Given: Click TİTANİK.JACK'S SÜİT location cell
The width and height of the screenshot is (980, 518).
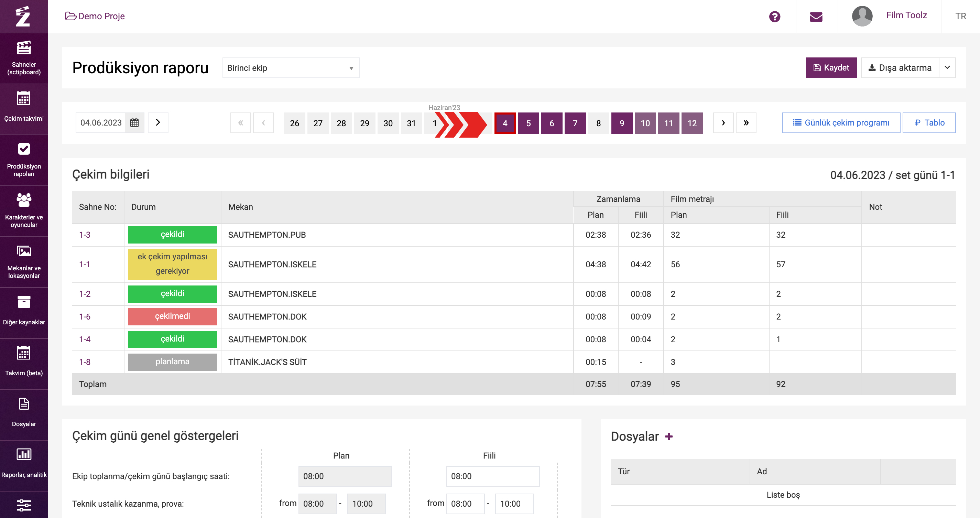Looking at the screenshot, I should click(x=397, y=362).
